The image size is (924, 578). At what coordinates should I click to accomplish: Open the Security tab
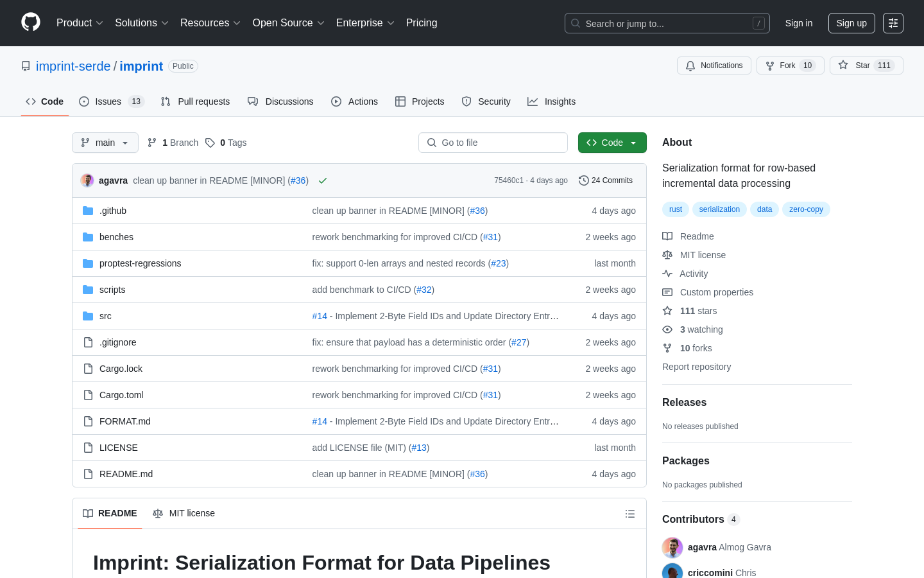(486, 101)
